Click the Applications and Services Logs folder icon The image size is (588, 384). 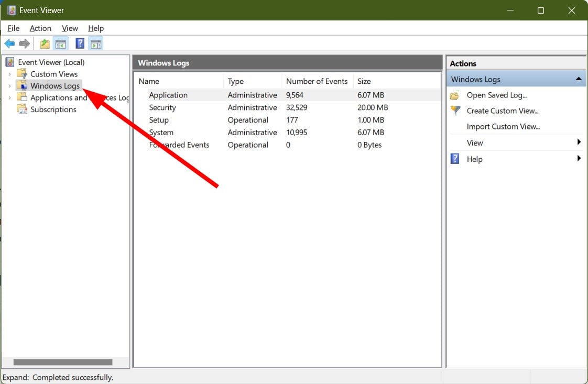coord(22,97)
